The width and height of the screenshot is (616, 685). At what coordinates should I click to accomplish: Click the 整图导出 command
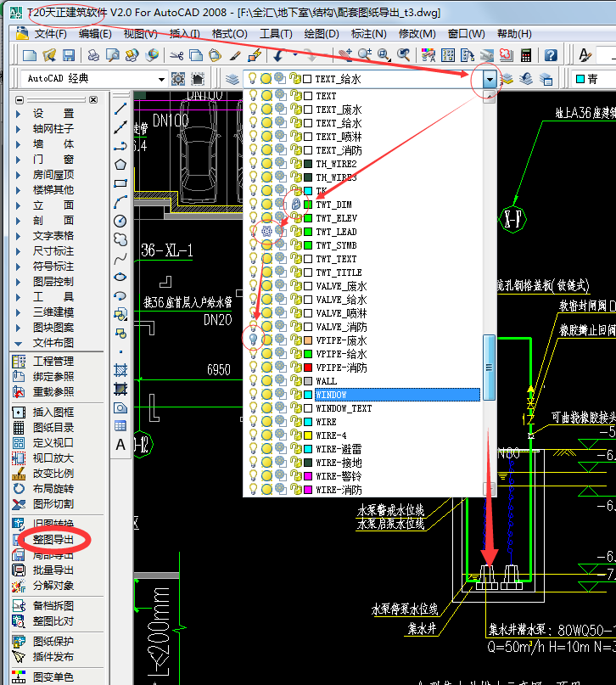pyautogui.click(x=53, y=540)
